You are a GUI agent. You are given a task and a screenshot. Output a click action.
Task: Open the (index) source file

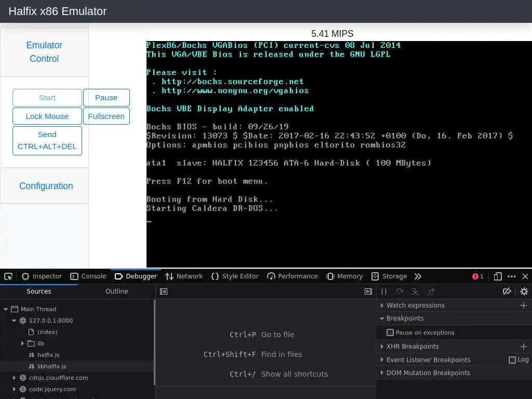(47, 332)
